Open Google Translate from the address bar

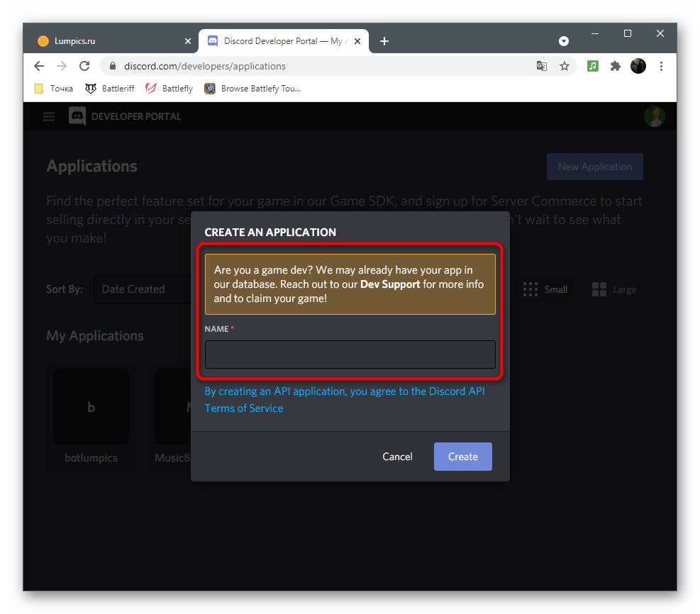tap(542, 65)
